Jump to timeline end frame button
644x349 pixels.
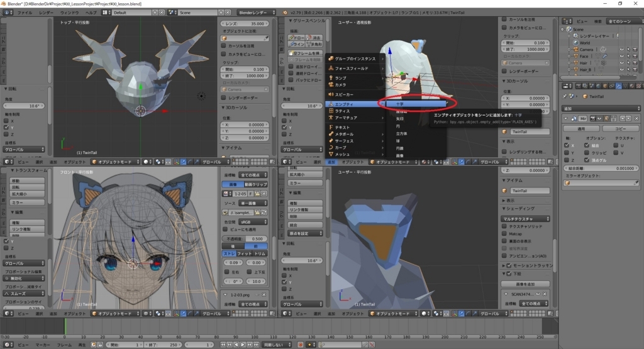click(256, 345)
